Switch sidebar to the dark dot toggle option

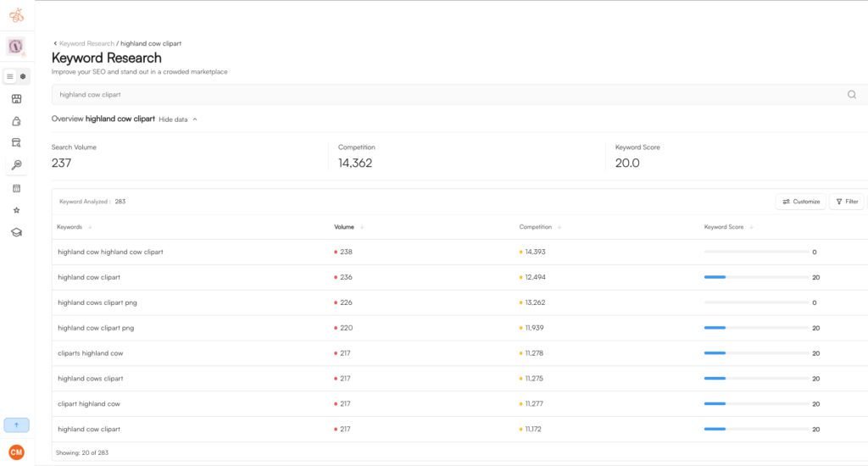23,76
